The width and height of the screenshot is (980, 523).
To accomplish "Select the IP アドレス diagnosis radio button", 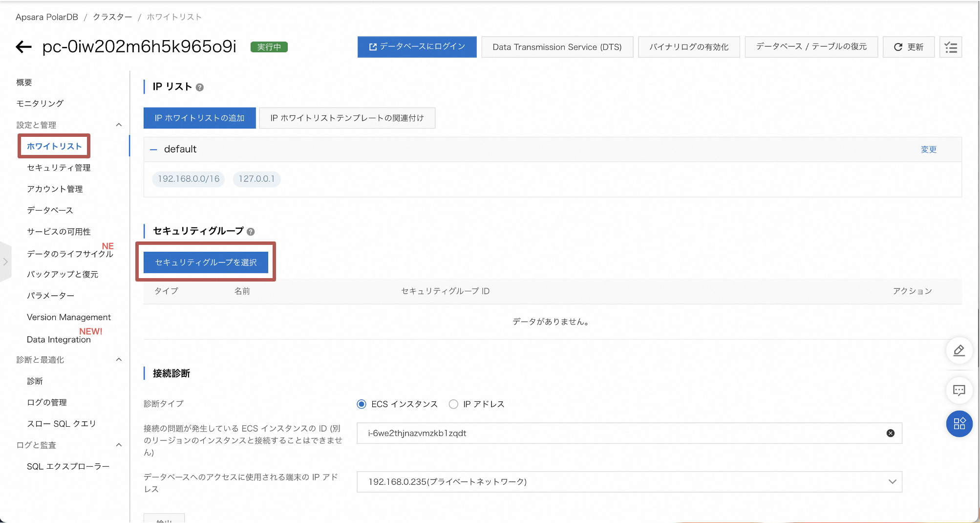I will pyautogui.click(x=453, y=404).
